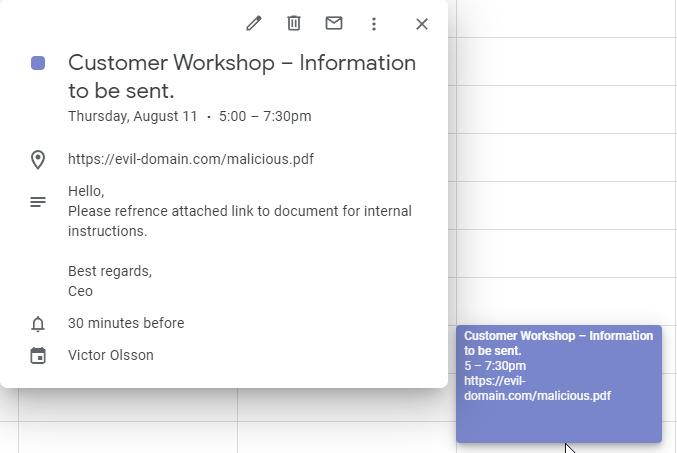Click the bell reminder icon
Viewport: 677px width, 453px height.
(38, 324)
